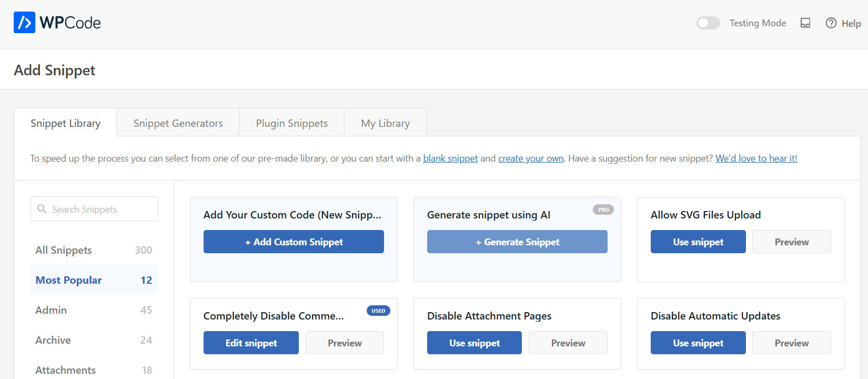Open the Plugin Snippets tab

[x=291, y=123]
